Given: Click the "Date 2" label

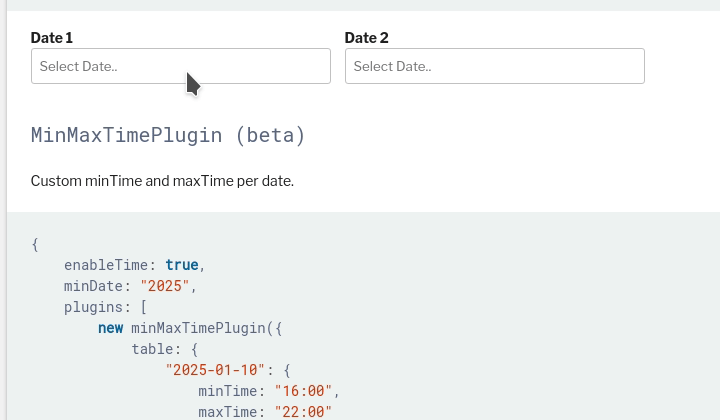Looking at the screenshot, I should pyautogui.click(x=366, y=38).
